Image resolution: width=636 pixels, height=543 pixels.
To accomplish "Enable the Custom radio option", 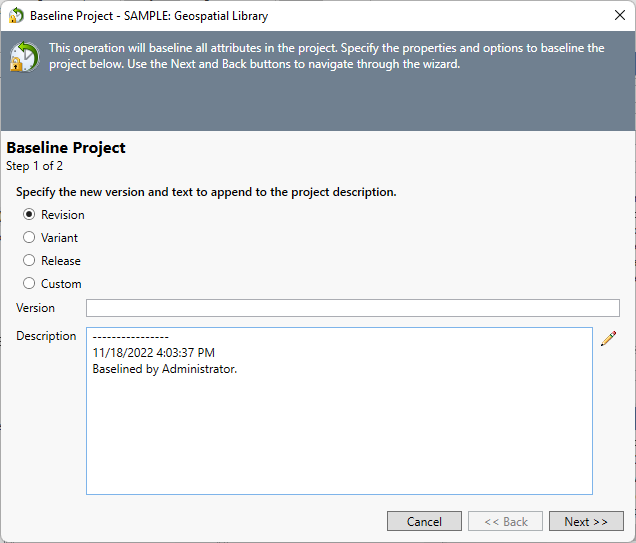I will coord(29,284).
